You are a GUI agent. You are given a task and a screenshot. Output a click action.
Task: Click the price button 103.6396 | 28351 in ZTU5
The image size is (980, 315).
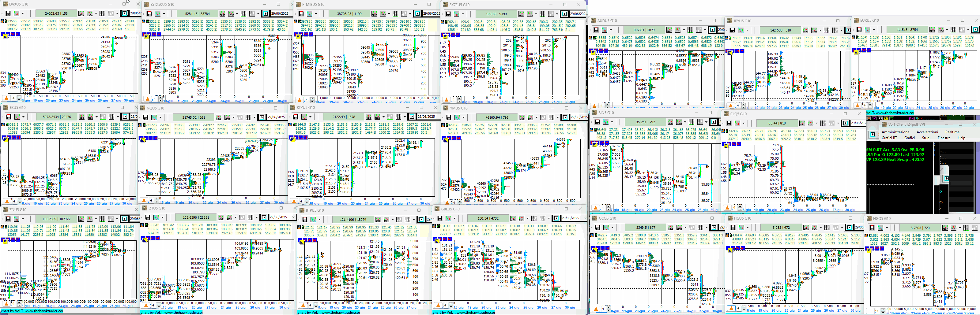pyautogui.click(x=196, y=217)
